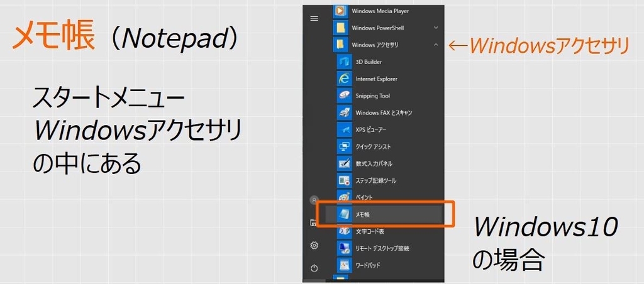Image resolution: width=644 pixels, height=284 pixels.
Task: Select the Windows Media Player label
Action: pos(380,11)
